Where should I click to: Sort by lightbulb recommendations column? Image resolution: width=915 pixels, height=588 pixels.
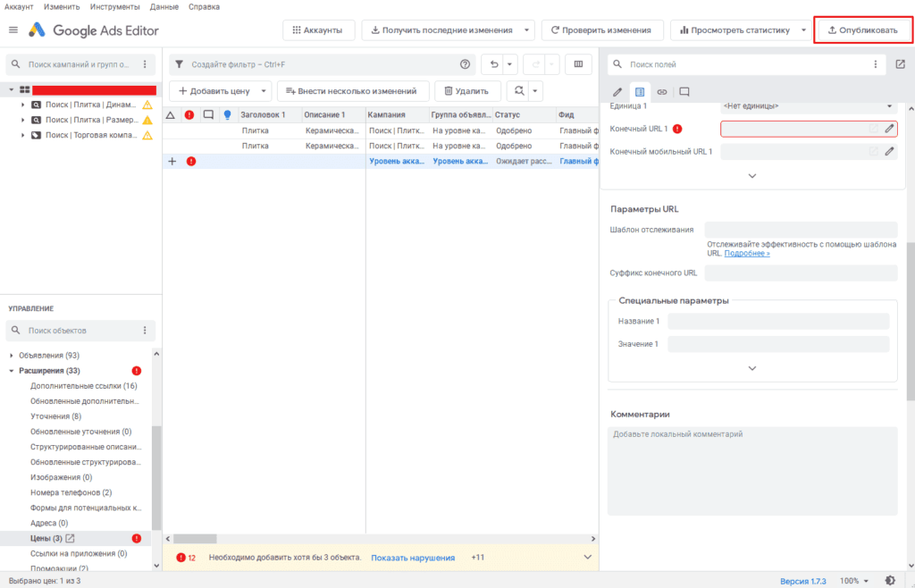tap(228, 115)
